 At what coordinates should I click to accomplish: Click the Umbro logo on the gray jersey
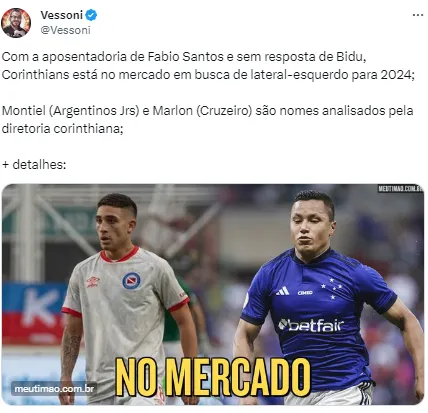pyautogui.click(x=93, y=282)
